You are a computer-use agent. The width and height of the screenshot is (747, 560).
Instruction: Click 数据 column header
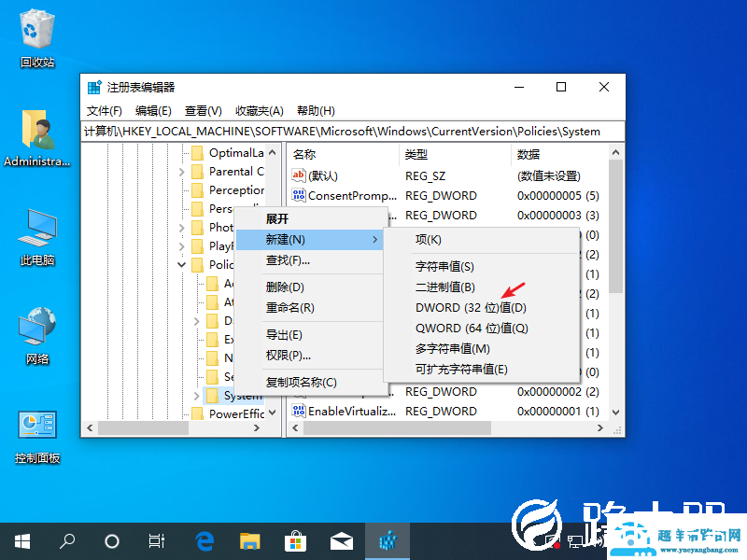pyautogui.click(x=559, y=154)
